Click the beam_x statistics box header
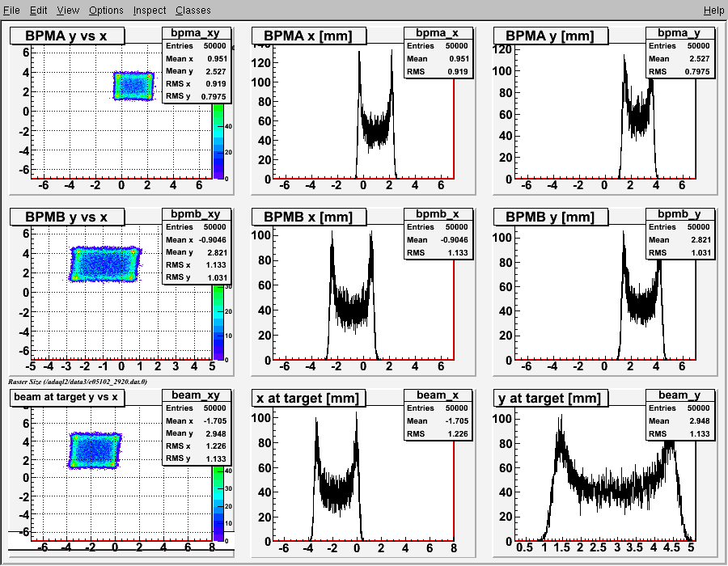 click(438, 395)
